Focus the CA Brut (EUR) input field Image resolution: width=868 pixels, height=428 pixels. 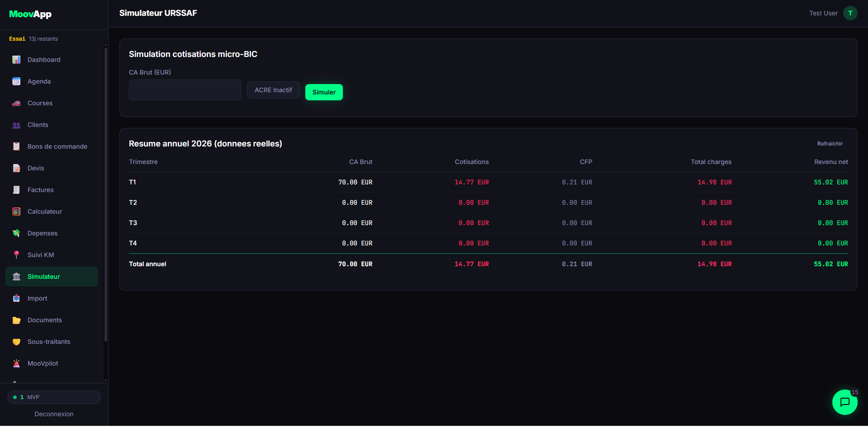[x=185, y=90]
